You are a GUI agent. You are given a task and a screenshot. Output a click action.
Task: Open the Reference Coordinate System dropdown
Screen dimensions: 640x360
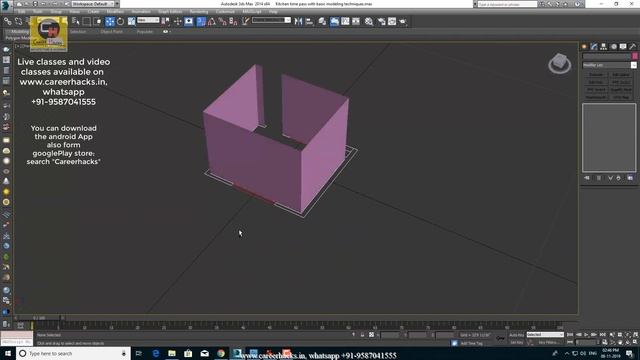tap(148, 20)
